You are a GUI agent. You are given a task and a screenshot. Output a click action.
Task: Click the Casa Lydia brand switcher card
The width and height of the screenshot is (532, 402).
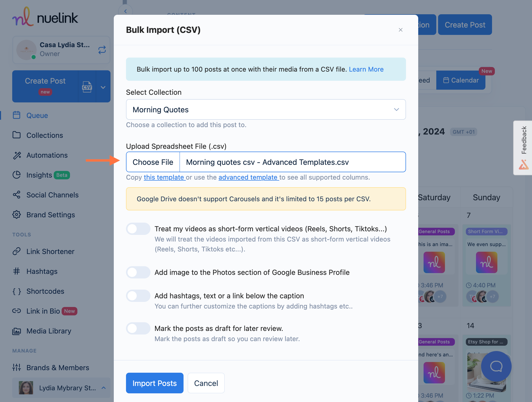(x=61, y=50)
